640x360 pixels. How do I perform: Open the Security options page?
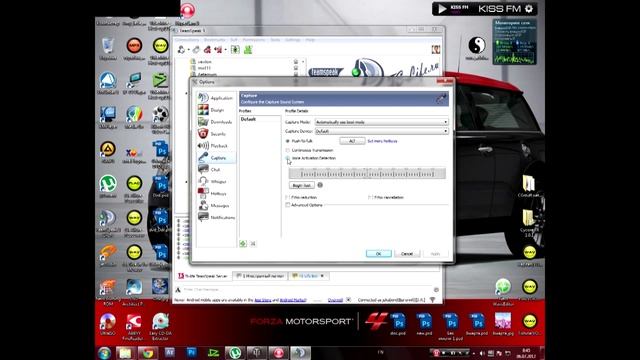216,133
